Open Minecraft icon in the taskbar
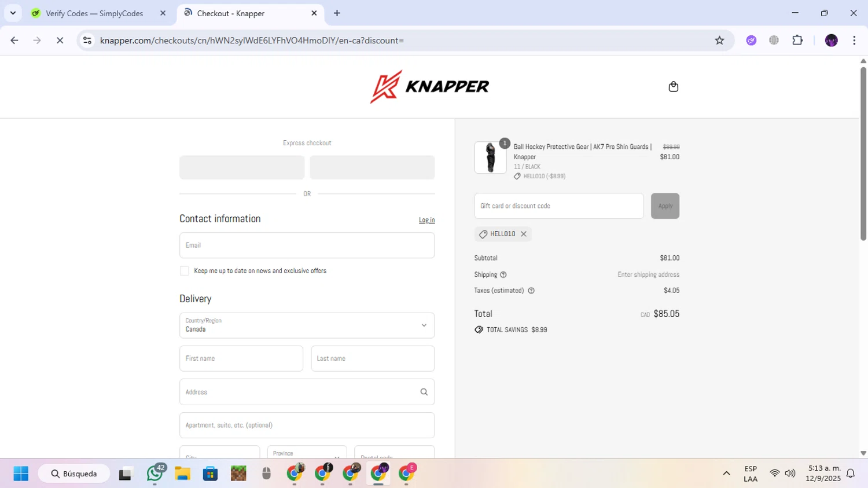Screen dimensions: 868x488 coord(238,474)
